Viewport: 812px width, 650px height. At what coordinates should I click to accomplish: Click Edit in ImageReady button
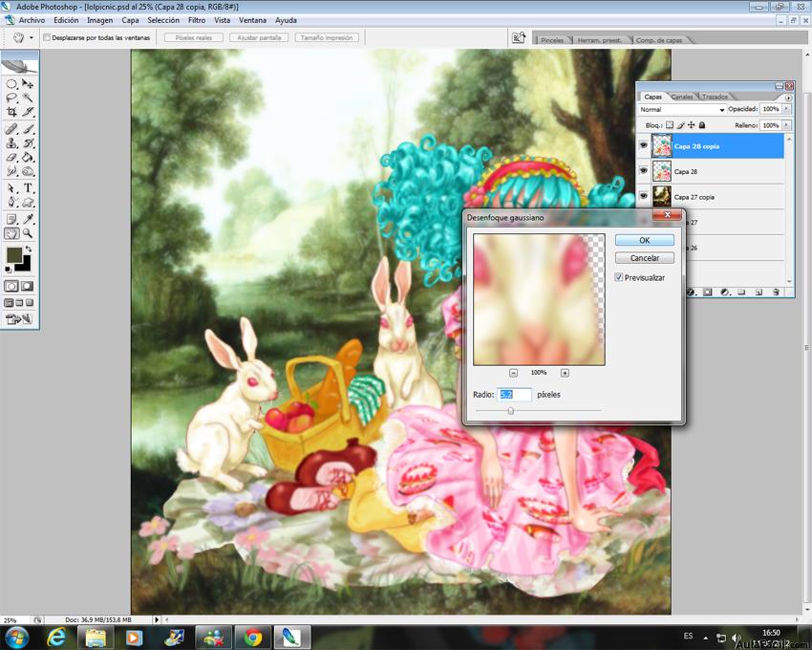19,319
